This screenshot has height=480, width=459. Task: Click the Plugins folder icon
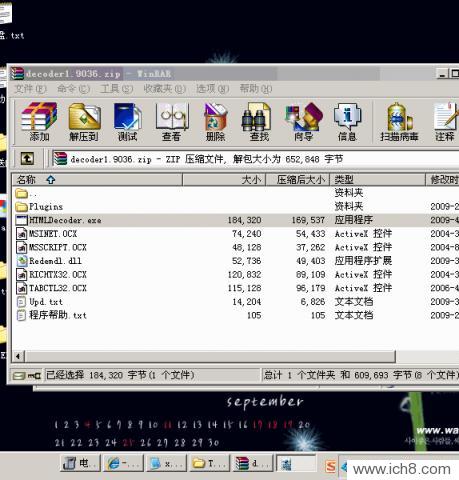22,207
